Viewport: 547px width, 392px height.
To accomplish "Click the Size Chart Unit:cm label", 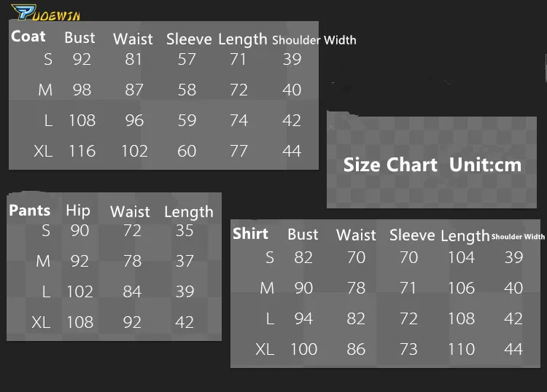I will [432, 165].
